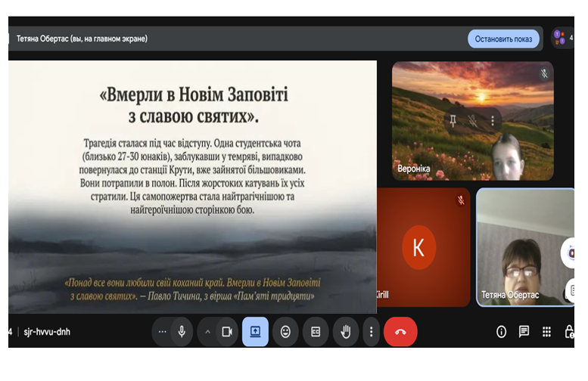
Task: Expand video options chevron beside camera
Action: (x=207, y=331)
